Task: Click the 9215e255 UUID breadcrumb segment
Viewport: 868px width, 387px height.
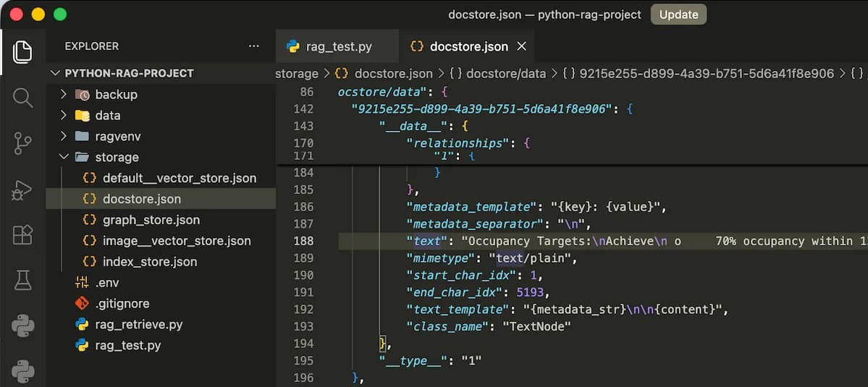Action: tap(707, 74)
